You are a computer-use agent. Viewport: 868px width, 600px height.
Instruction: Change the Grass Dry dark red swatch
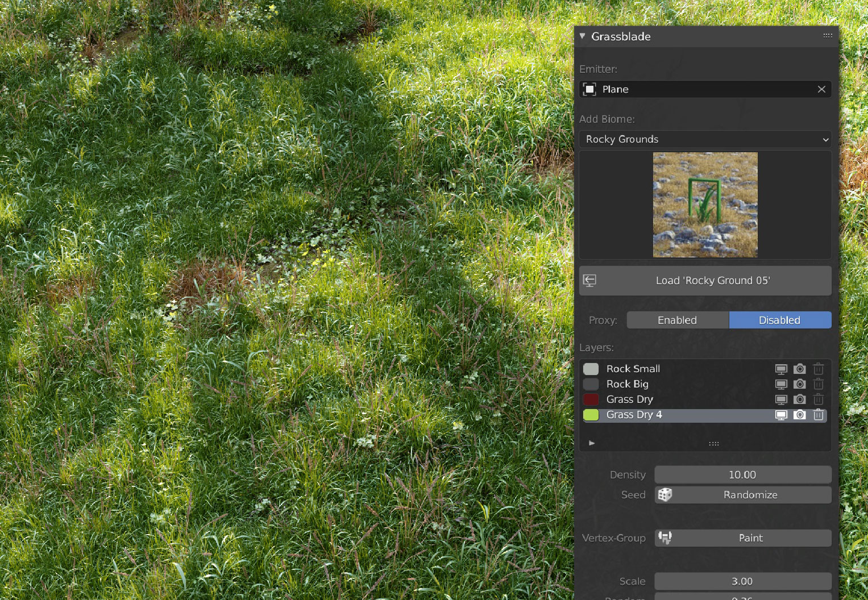point(591,399)
